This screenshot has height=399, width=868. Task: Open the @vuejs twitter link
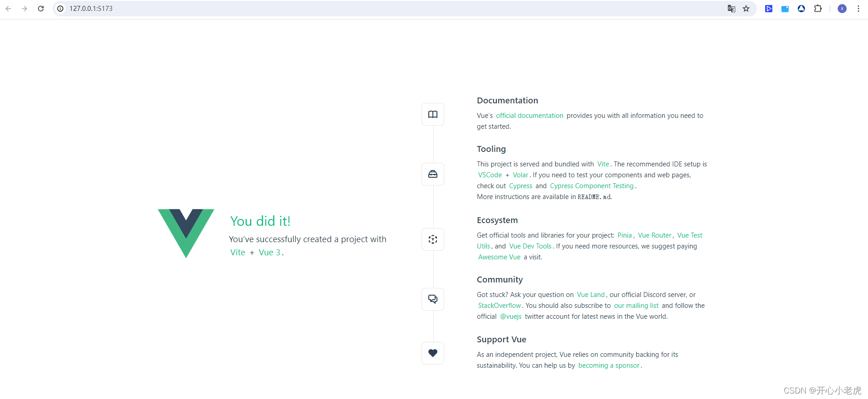pyautogui.click(x=511, y=316)
